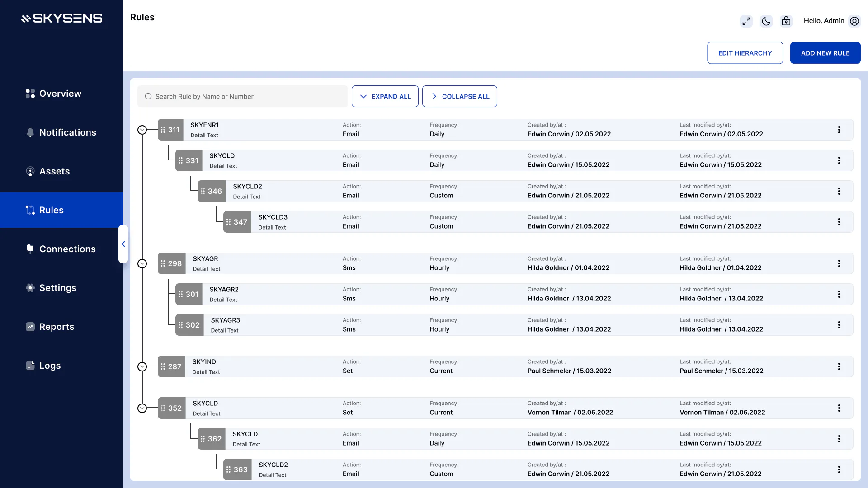
Task: Toggle fullscreen with the expand arrows icon
Action: point(746,21)
